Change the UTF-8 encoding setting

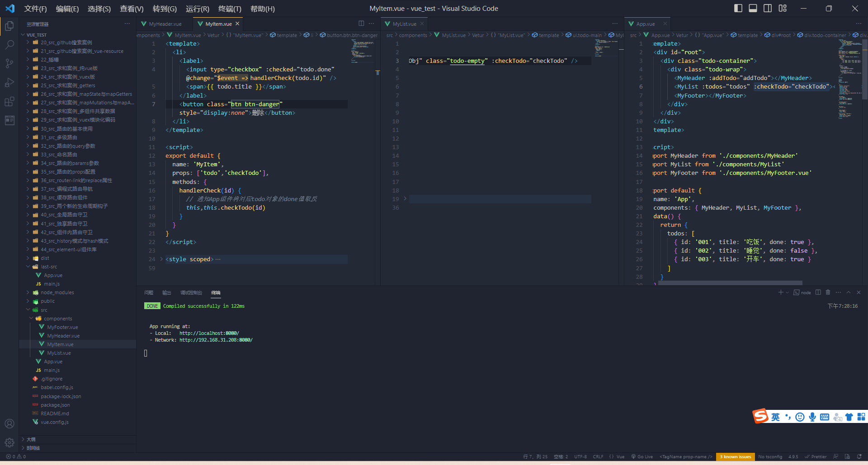pyautogui.click(x=580, y=457)
